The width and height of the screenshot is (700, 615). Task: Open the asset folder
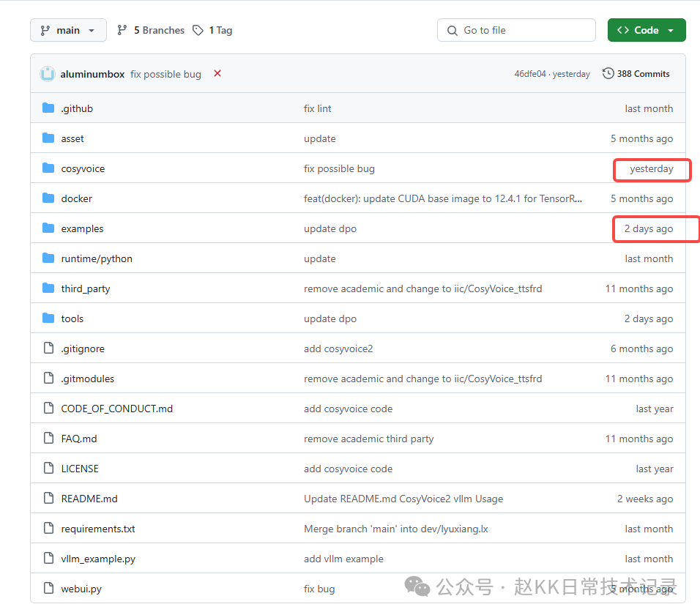[x=72, y=139]
